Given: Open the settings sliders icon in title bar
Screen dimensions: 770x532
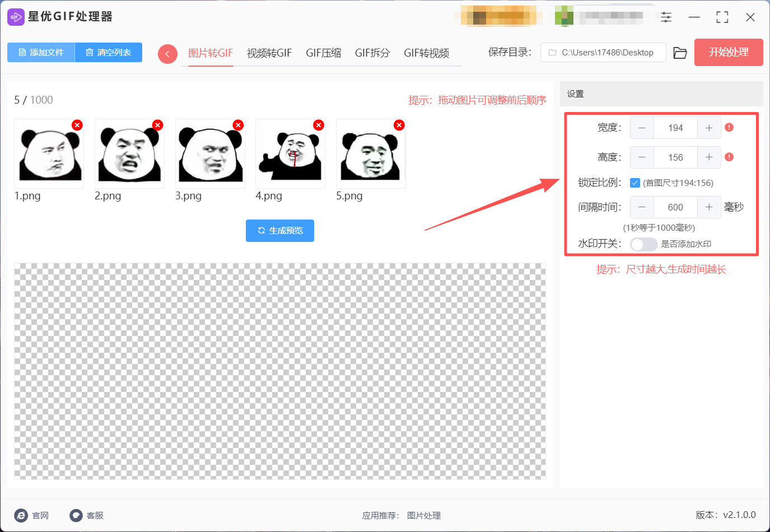Looking at the screenshot, I should click(x=666, y=17).
